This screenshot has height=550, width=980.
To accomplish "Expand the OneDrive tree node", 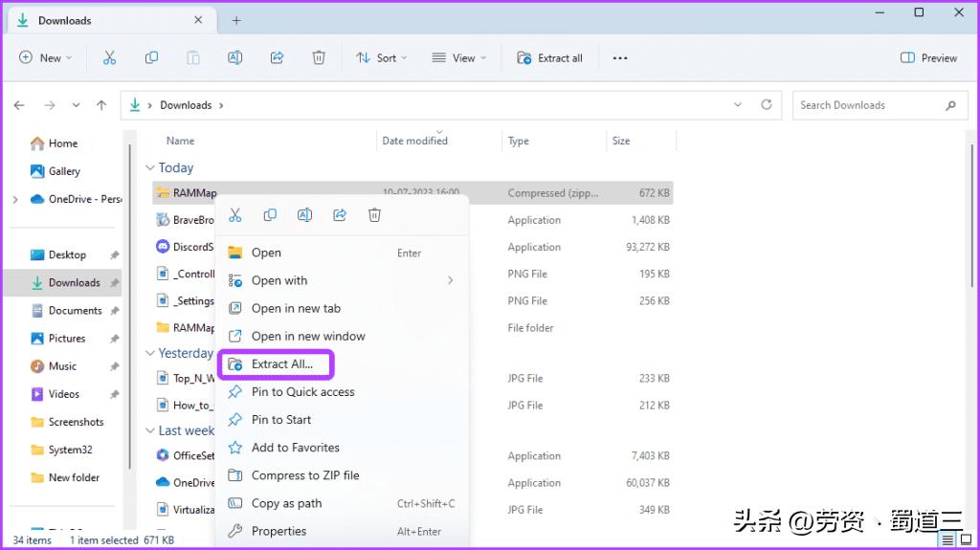I will tap(15, 199).
